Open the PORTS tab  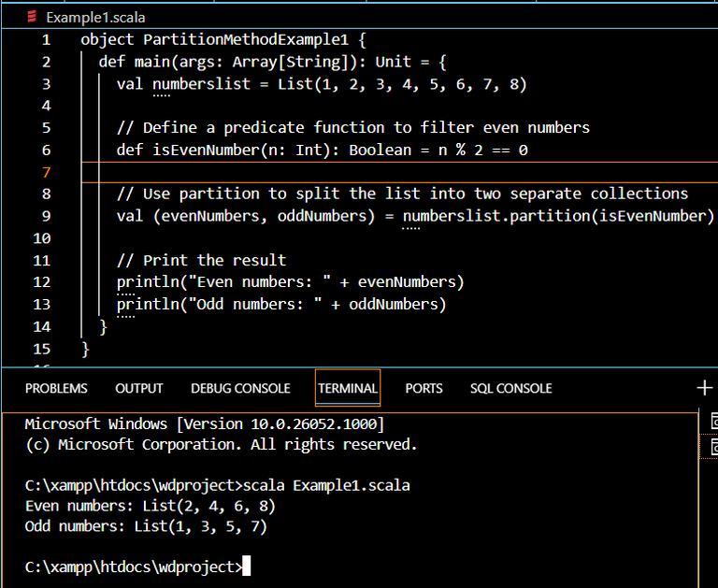[x=424, y=388]
